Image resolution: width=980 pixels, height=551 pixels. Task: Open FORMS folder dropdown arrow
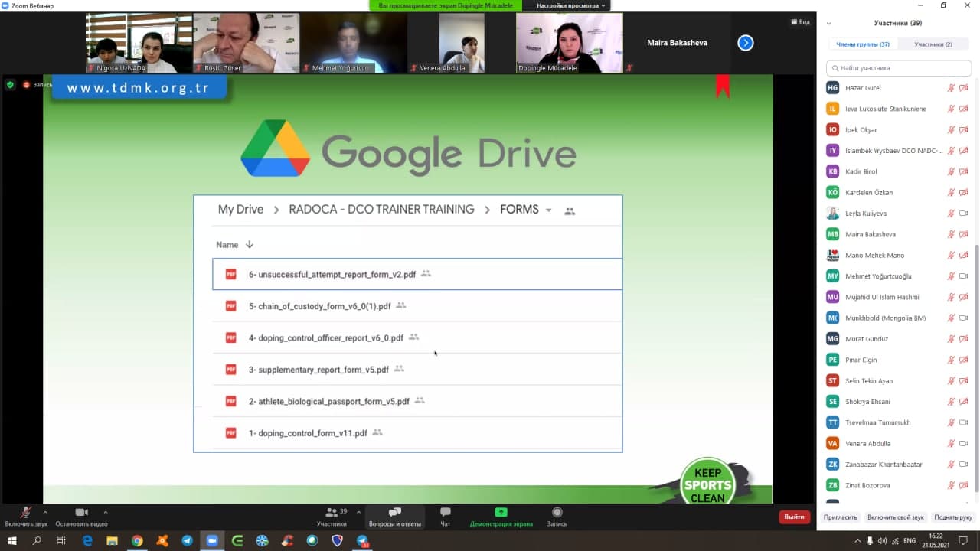(548, 210)
